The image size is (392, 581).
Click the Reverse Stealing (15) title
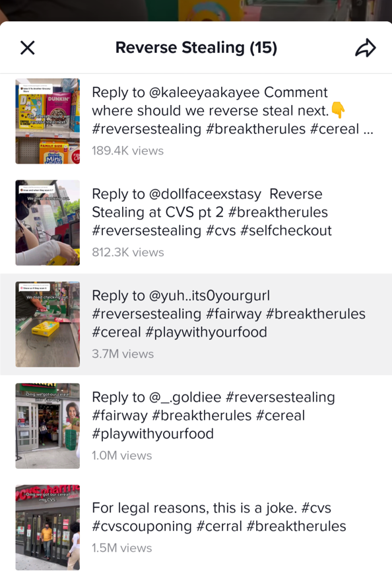[196, 48]
